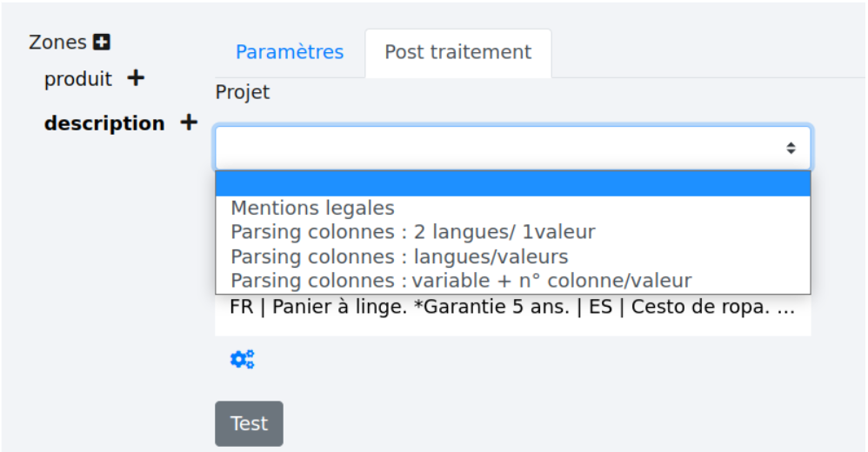Screen dimensions: 868x452
Task: Select Parsing colonnes : variable + n° colonne/valeur
Action: coord(461,282)
